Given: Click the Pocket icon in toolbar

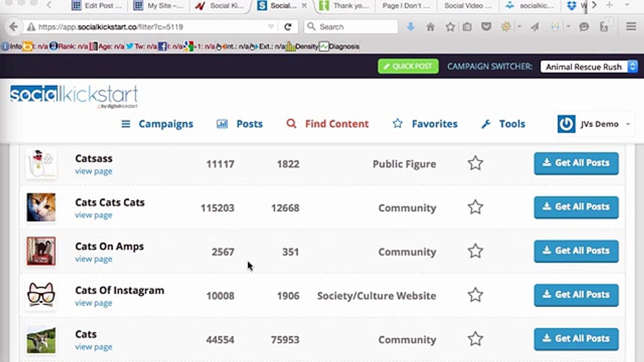Looking at the screenshot, I should (486, 27).
